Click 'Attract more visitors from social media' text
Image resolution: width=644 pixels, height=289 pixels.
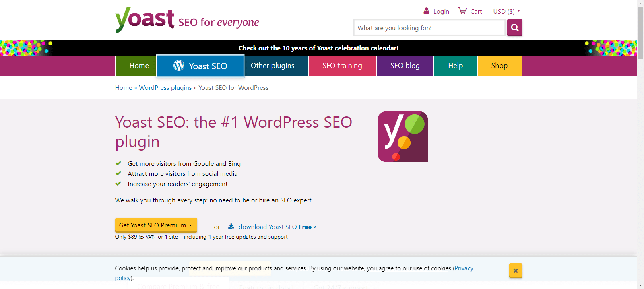[x=183, y=174]
